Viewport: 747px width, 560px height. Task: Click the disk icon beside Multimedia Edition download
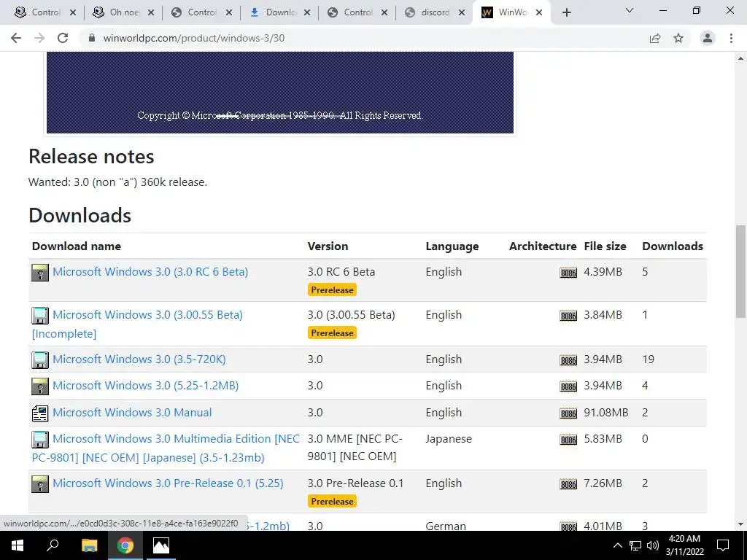click(x=40, y=440)
